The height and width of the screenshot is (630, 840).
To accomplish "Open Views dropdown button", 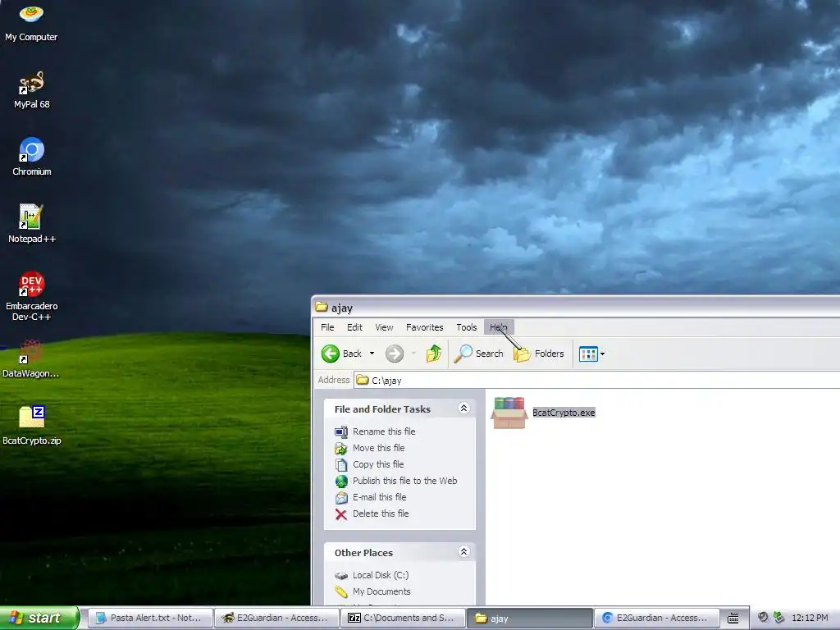I will point(592,354).
